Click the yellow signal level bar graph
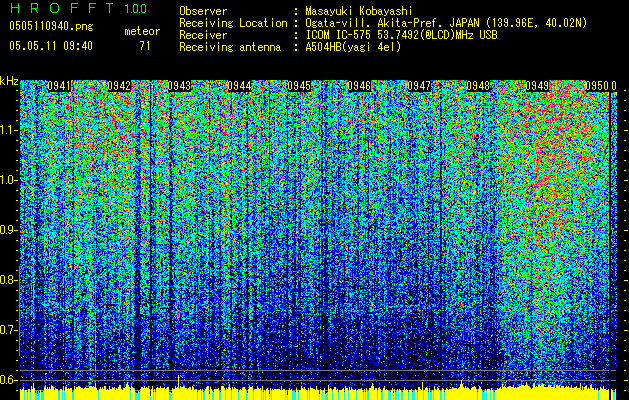 pyautogui.click(x=318, y=392)
